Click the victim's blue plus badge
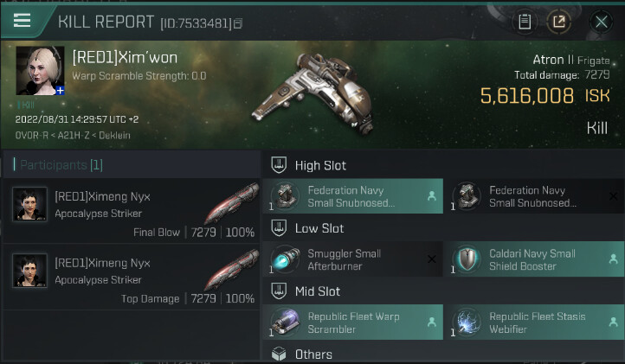 point(61,90)
